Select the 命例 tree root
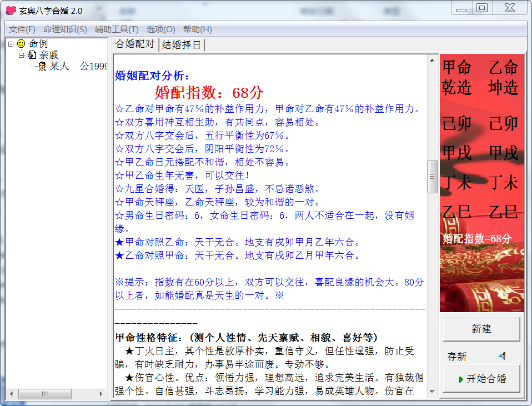This screenshot has height=406, width=532. (x=38, y=44)
